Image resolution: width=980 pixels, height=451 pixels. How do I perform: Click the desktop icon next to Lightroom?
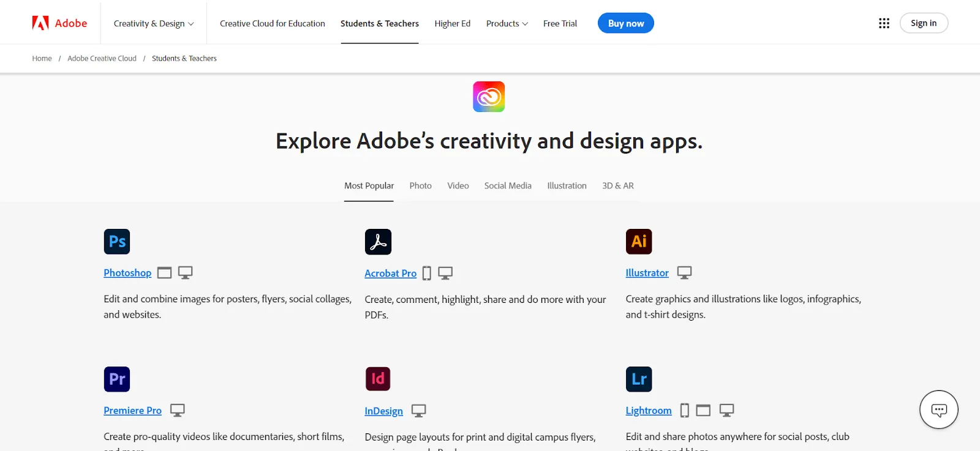(x=726, y=411)
